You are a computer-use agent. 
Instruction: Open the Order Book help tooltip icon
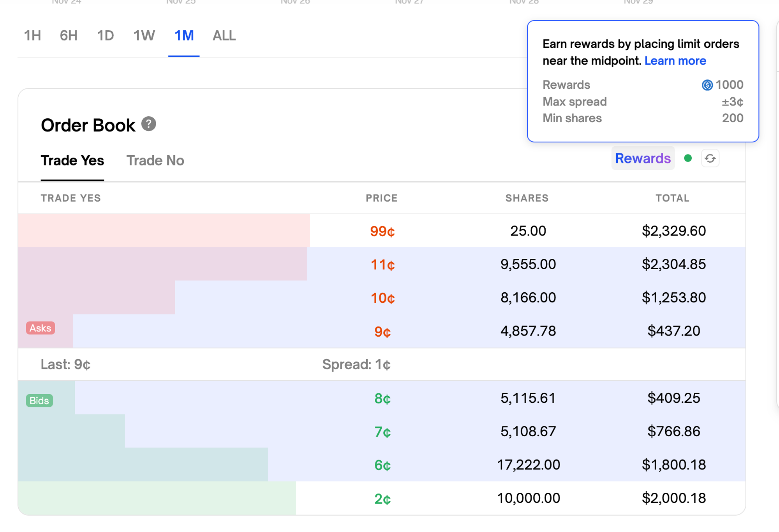149,125
